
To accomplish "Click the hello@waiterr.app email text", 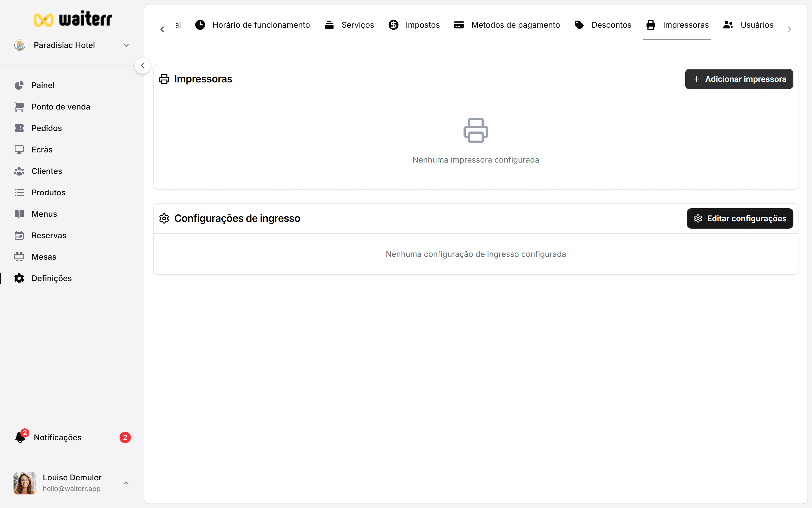I will point(71,489).
